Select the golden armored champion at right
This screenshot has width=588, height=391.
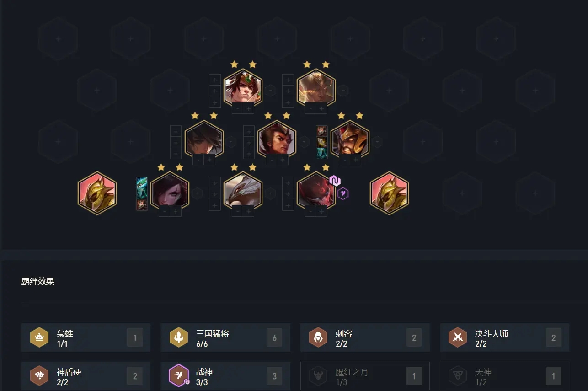[x=389, y=193]
